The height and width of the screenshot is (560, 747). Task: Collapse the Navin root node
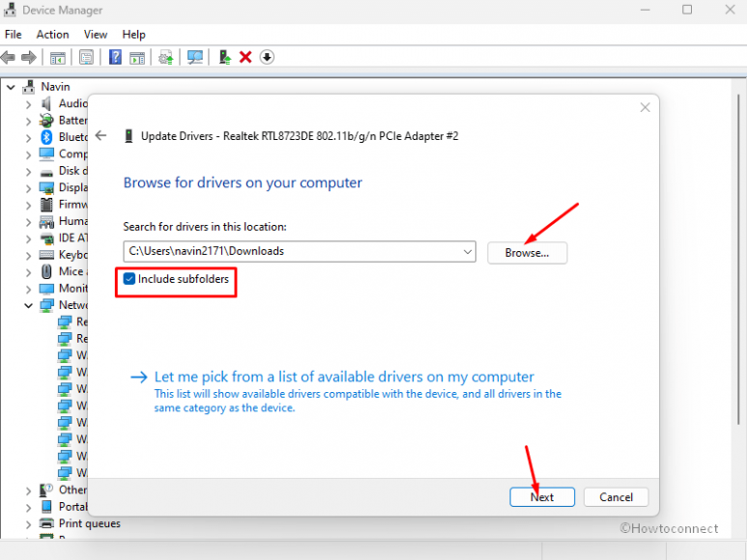[x=11, y=87]
